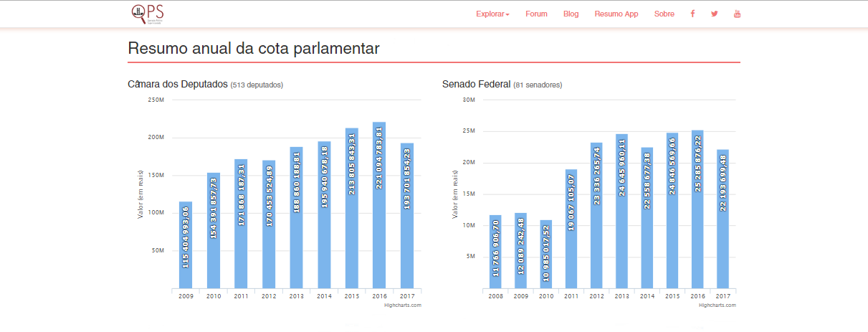Expand the Explorar dropdown menu
Screen dimensions: 868x332
coord(492,14)
